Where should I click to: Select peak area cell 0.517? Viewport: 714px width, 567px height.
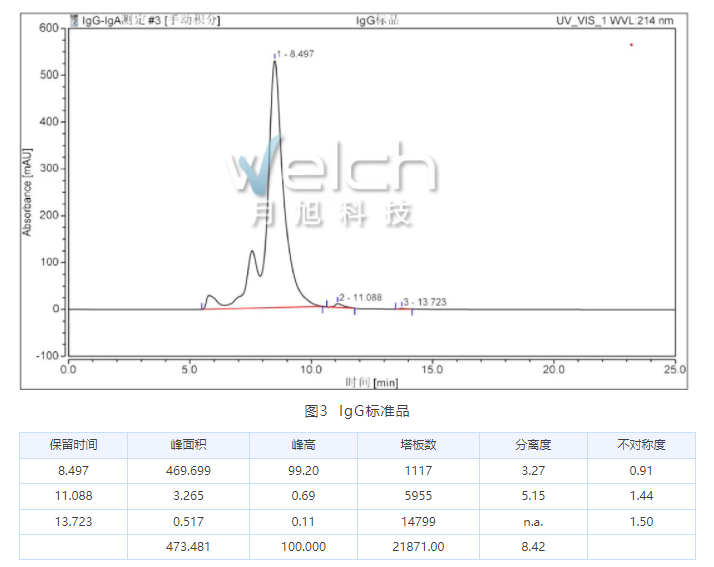point(189,521)
